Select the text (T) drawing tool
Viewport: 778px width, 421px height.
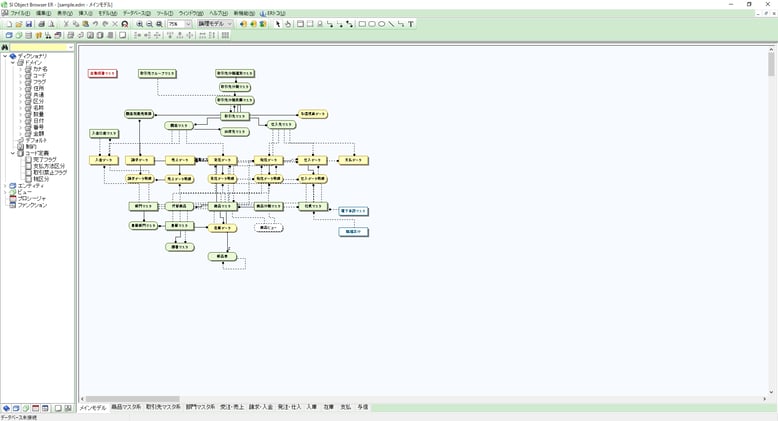click(411, 24)
